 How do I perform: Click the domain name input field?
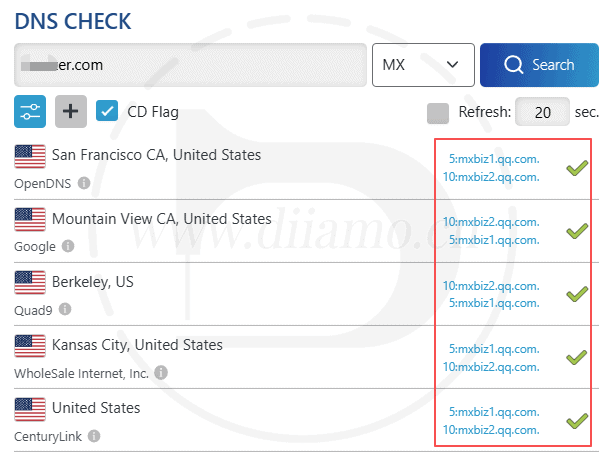pos(190,65)
